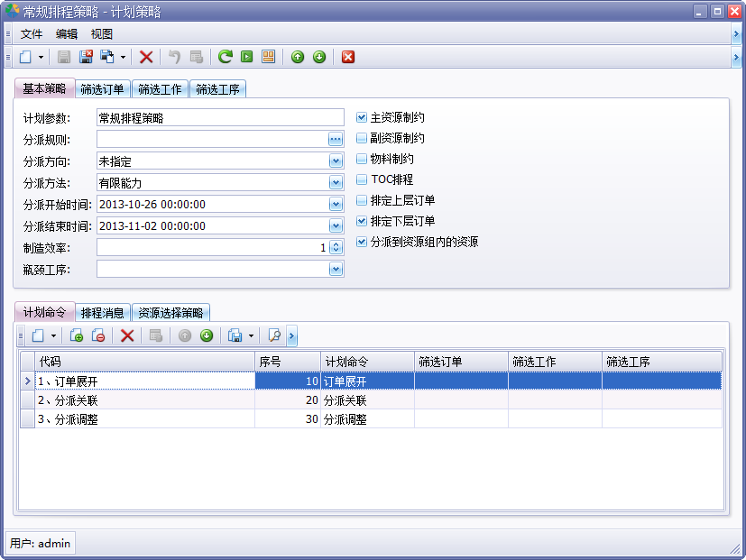The image size is (746, 560).
Task: Click the orange layout panels icon
Action: point(268,57)
